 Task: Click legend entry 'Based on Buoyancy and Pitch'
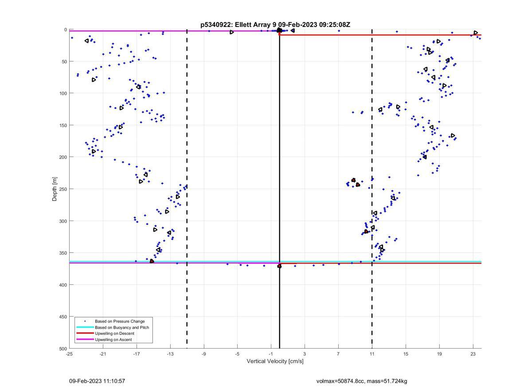click(x=122, y=327)
